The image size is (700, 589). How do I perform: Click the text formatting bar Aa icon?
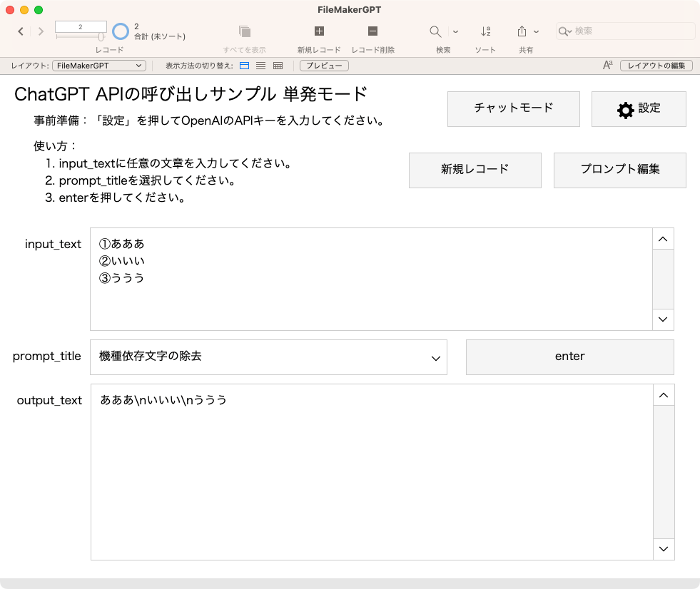point(607,65)
